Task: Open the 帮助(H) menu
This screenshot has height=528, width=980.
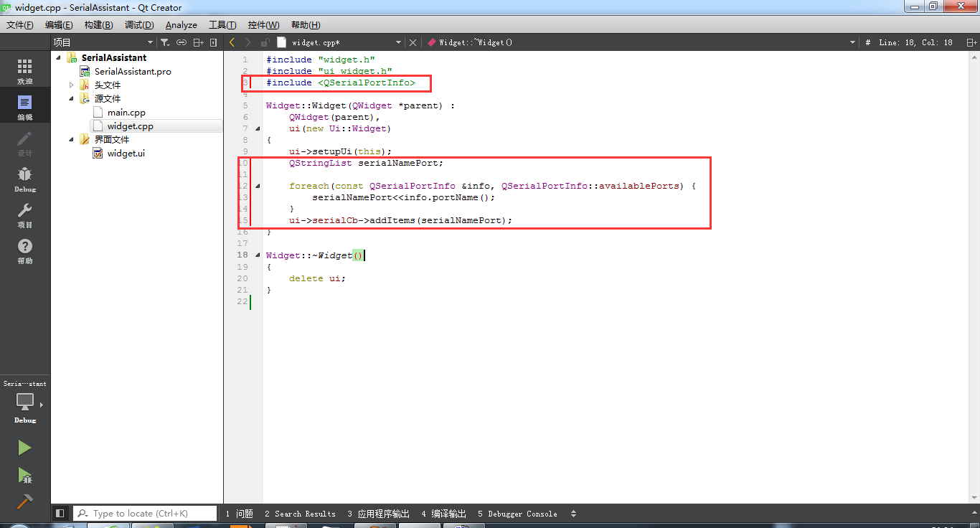Action: 305,25
